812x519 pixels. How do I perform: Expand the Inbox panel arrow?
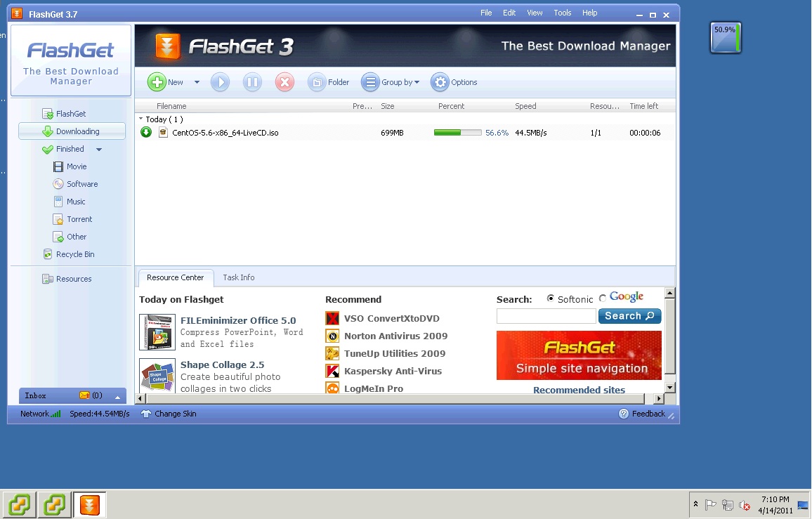tap(117, 396)
